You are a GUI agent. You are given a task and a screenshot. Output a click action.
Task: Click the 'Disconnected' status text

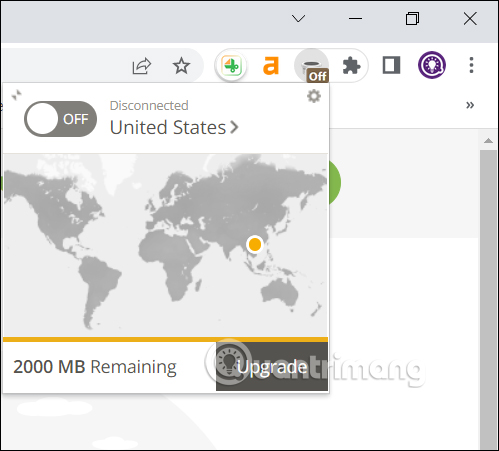[149, 105]
